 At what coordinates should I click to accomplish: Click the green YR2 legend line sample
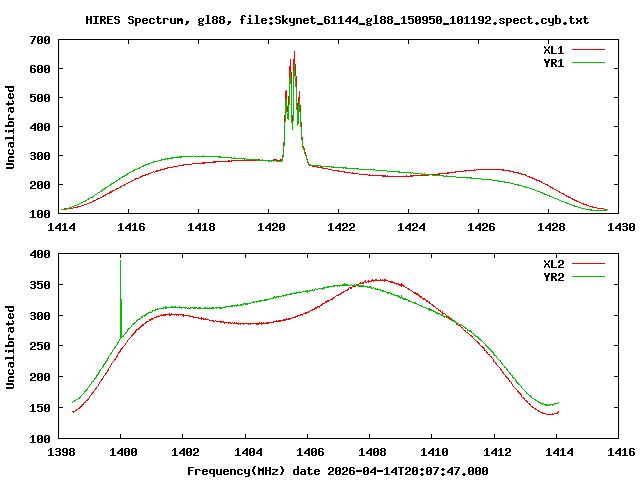tap(588, 277)
